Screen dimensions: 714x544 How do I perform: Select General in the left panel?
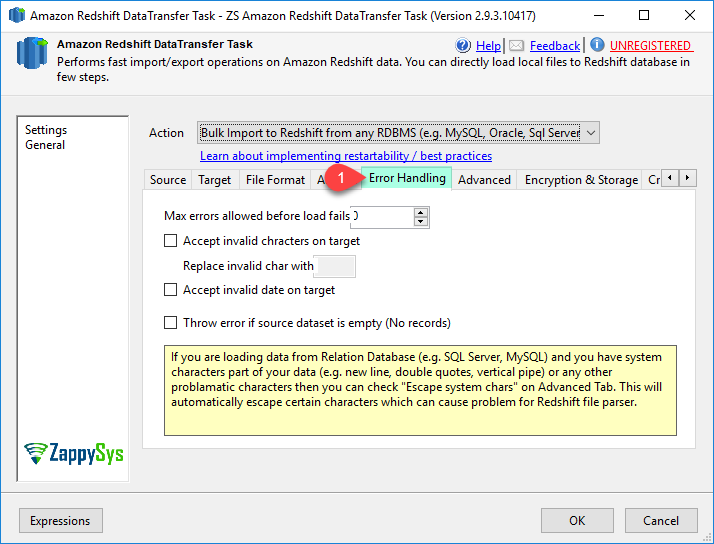45,145
